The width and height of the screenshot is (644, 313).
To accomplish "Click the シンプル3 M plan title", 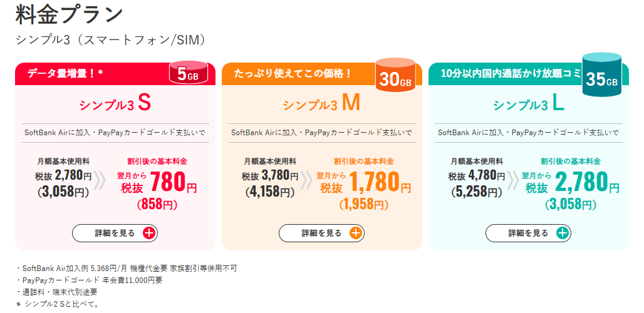I will coord(321,105).
